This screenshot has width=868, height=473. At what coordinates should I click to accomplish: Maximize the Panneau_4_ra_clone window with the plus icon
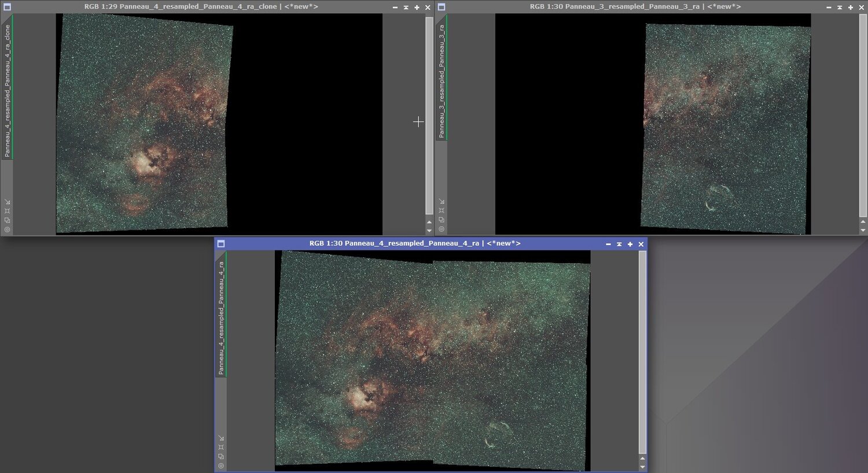(x=417, y=8)
